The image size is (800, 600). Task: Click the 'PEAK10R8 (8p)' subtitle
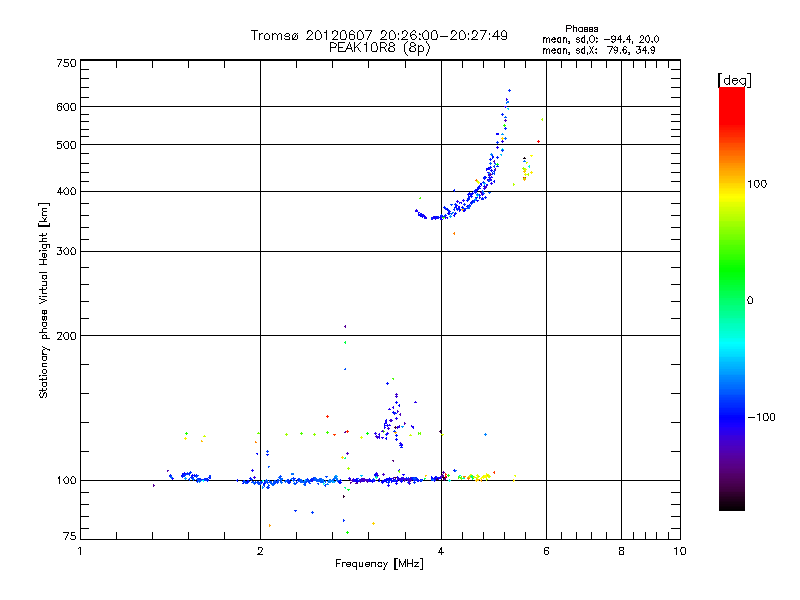click(x=380, y=48)
